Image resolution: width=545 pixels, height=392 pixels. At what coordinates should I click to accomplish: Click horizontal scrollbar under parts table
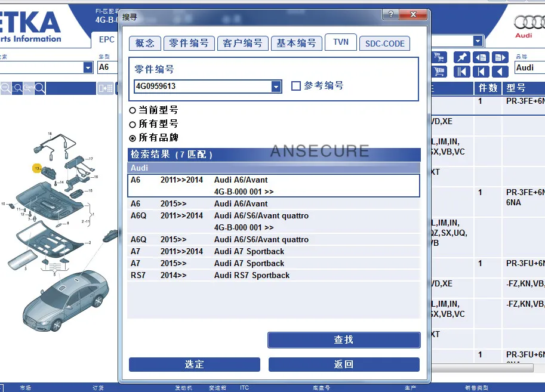tap(482, 368)
